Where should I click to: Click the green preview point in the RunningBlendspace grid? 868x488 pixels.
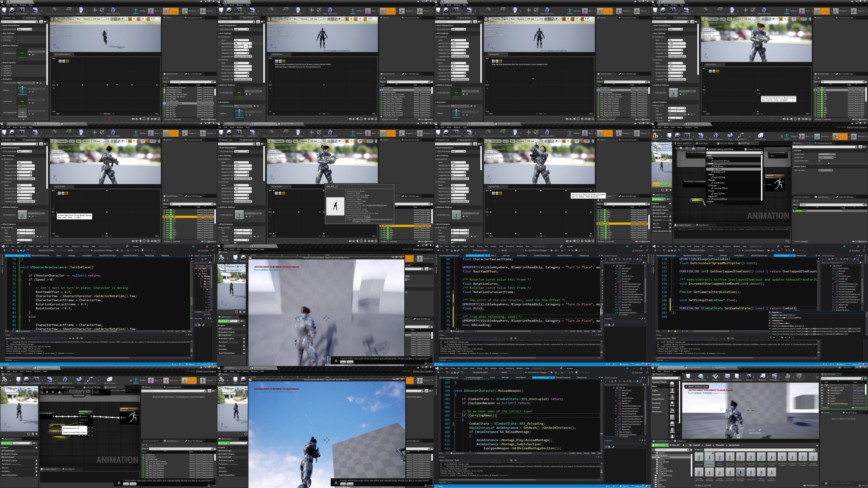(117, 85)
